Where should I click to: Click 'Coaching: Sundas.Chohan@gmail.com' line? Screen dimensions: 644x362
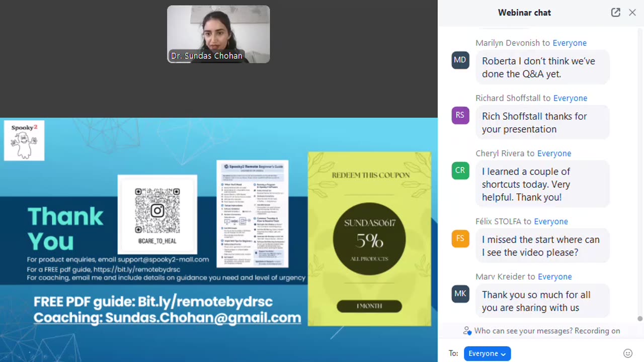click(167, 318)
